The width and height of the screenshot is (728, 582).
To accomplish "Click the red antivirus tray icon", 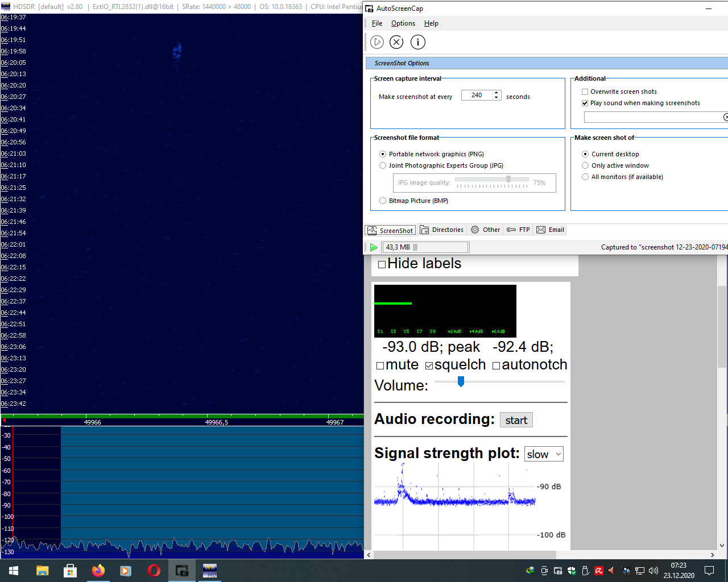I will [599, 571].
